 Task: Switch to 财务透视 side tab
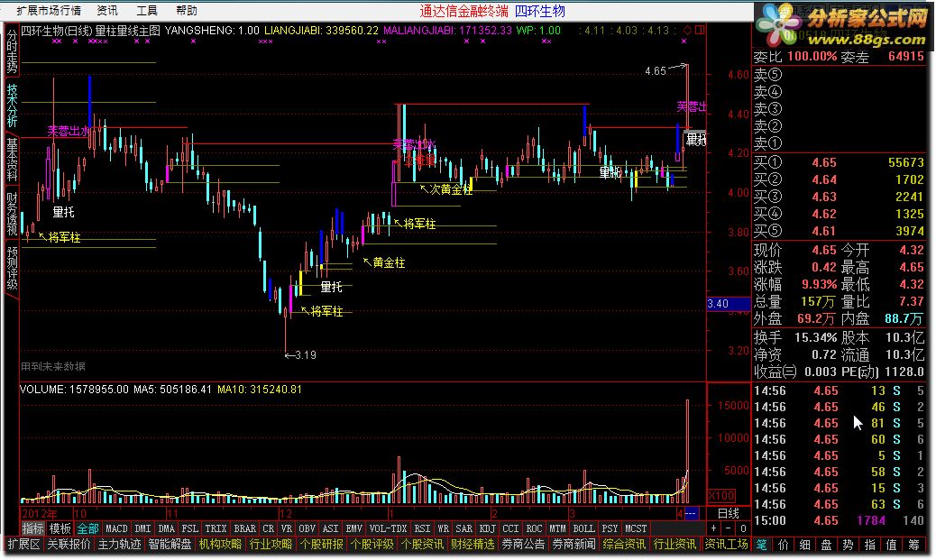(12, 213)
